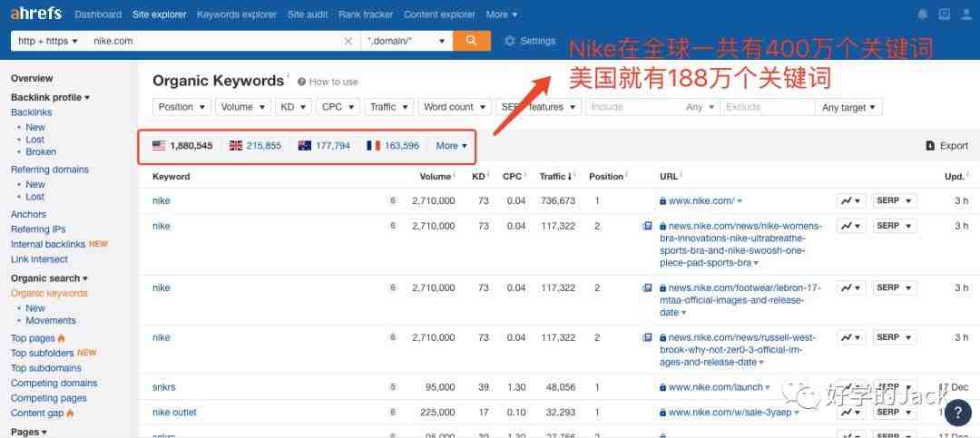Open Rank tracker in top navigation
Image resolution: width=980 pixels, height=438 pixels.
coord(366,14)
